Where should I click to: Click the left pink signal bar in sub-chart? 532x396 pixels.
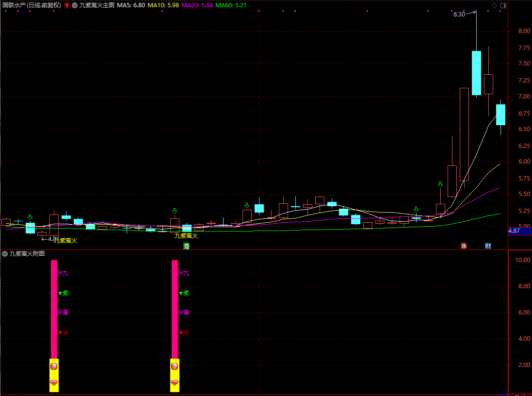coord(54,309)
